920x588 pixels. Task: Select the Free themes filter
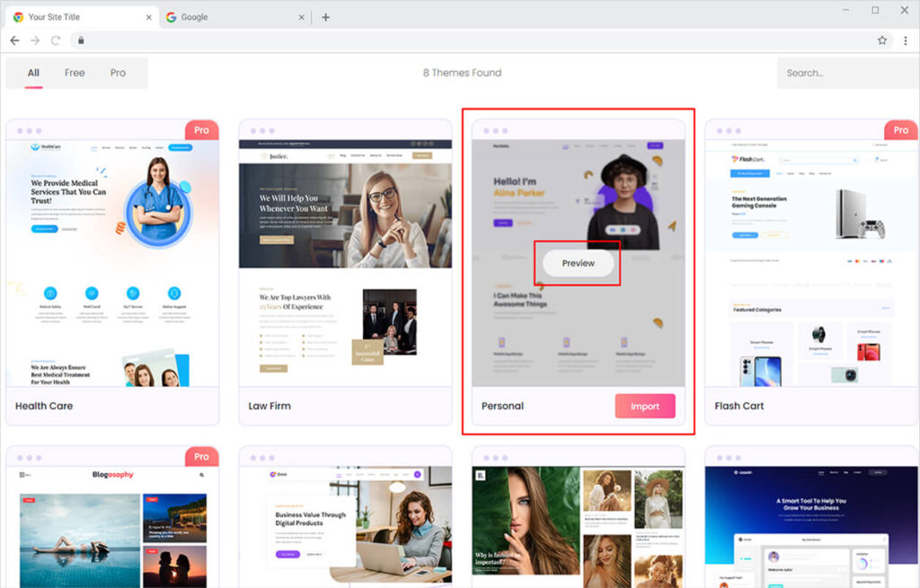pos(75,73)
